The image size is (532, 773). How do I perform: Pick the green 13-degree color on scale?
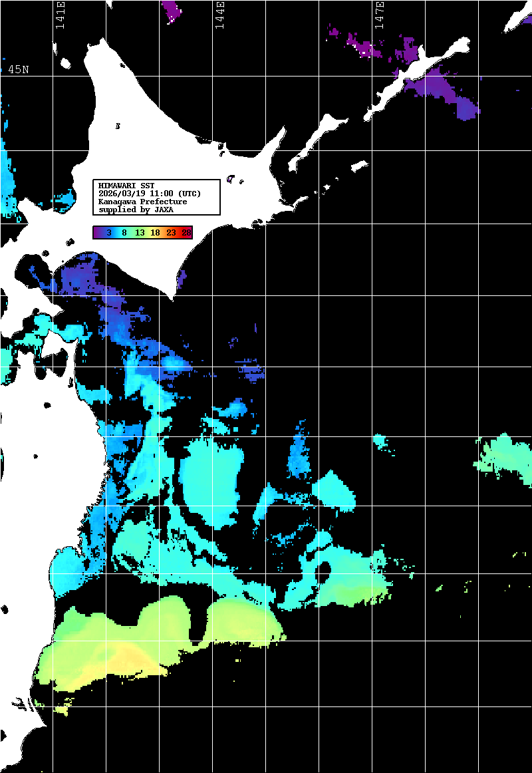[x=140, y=232]
